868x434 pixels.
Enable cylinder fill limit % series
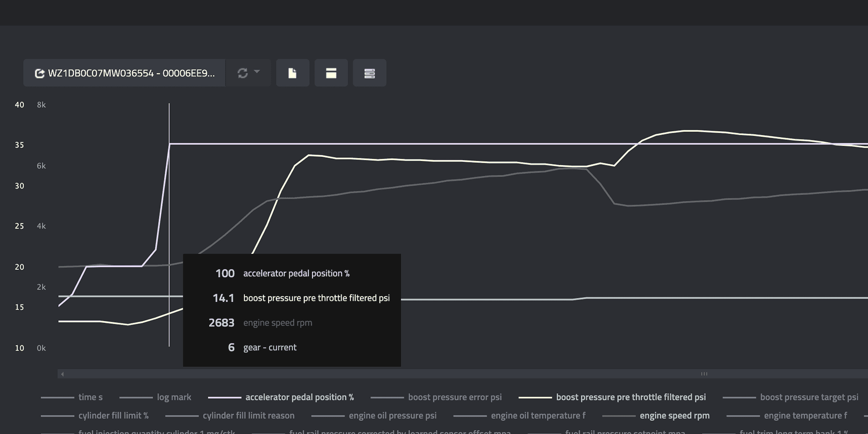[95, 415]
